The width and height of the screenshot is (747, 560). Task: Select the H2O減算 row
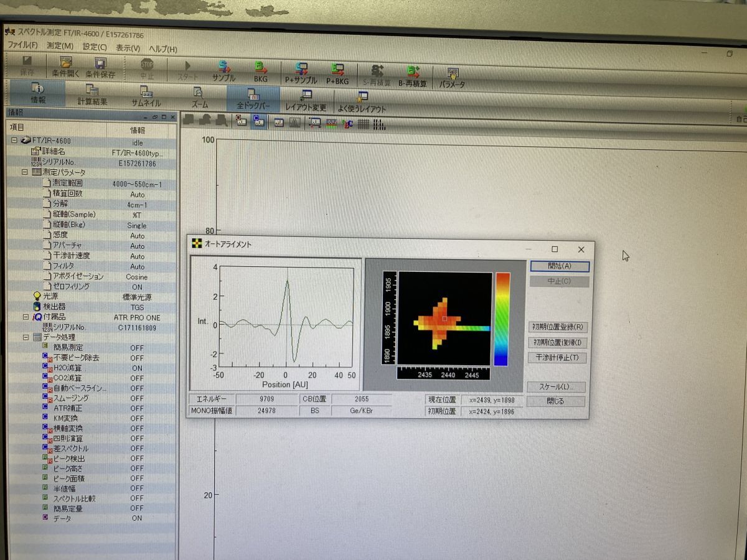(92, 368)
